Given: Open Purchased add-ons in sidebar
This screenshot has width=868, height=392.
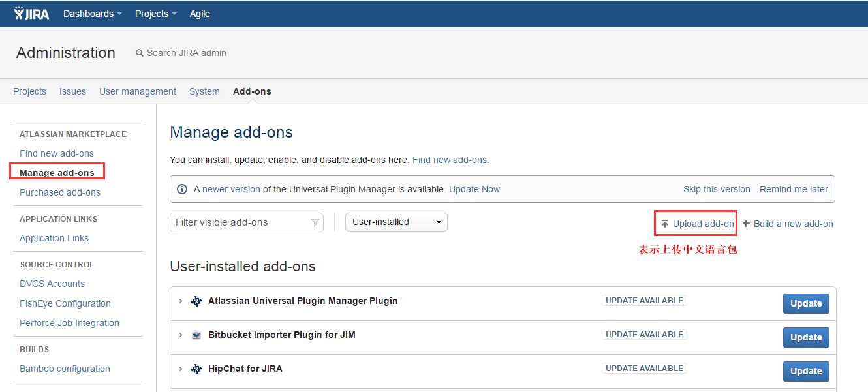Looking at the screenshot, I should point(60,192).
